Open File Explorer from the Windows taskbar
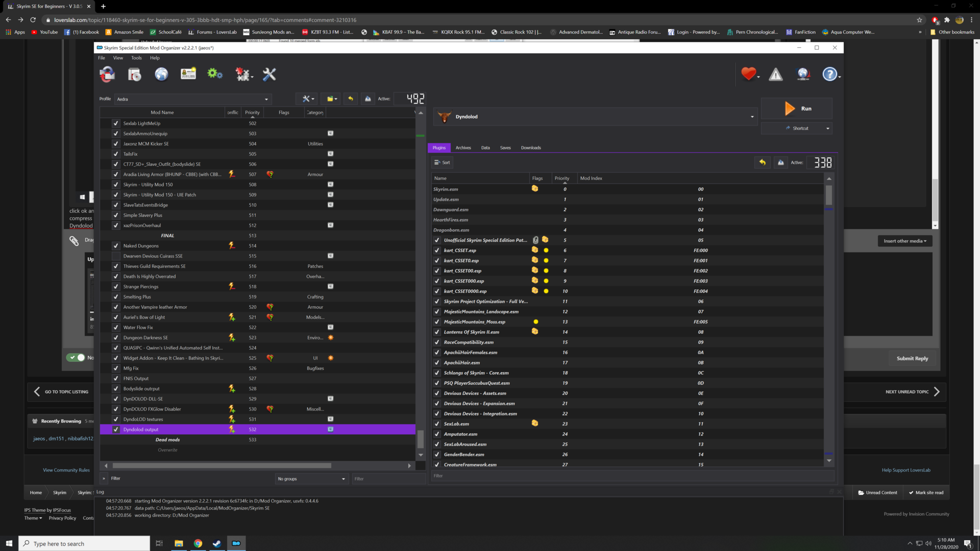The image size is (980, 551). [179, 543]
